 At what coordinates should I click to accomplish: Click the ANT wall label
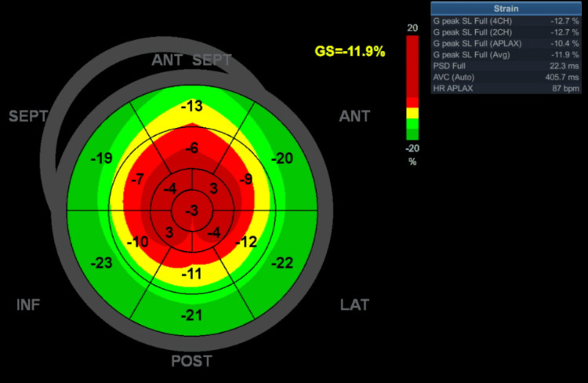[x=354, y=116]
